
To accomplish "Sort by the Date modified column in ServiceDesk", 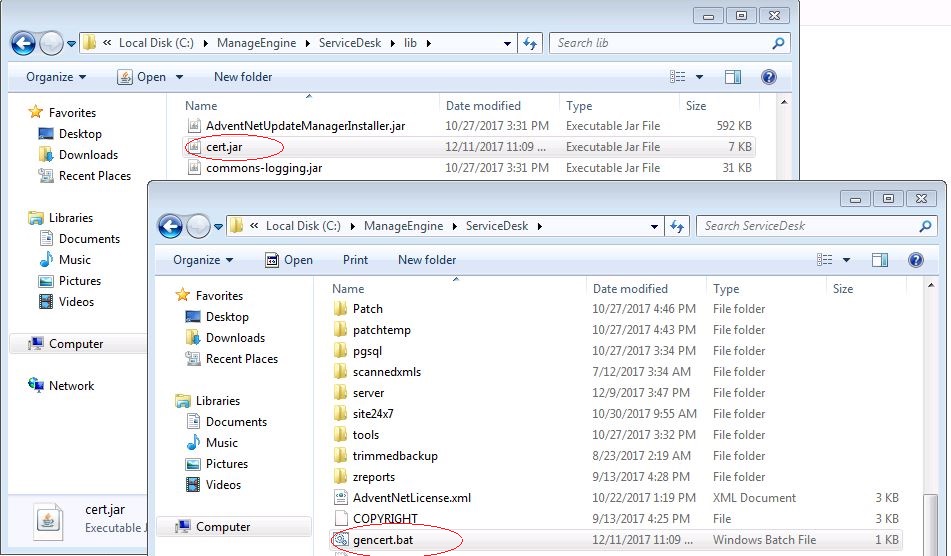I will pyautogui.click(x=630, y=289).
